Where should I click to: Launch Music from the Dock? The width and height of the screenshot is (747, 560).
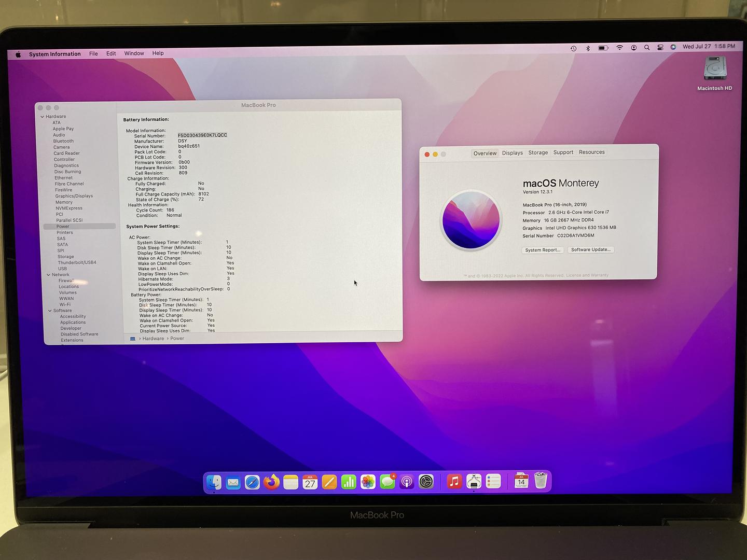[454, 482]
